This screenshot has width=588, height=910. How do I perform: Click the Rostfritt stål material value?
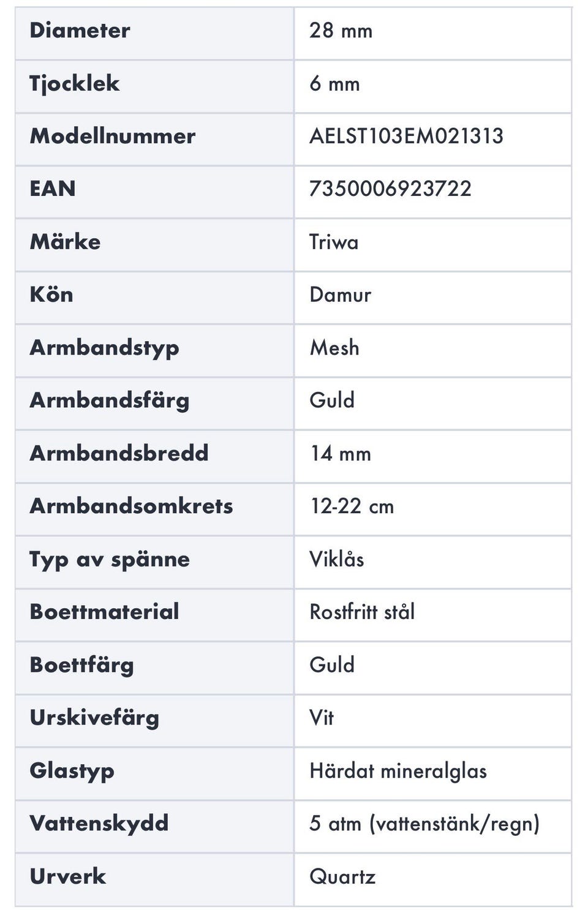(362, 612)
